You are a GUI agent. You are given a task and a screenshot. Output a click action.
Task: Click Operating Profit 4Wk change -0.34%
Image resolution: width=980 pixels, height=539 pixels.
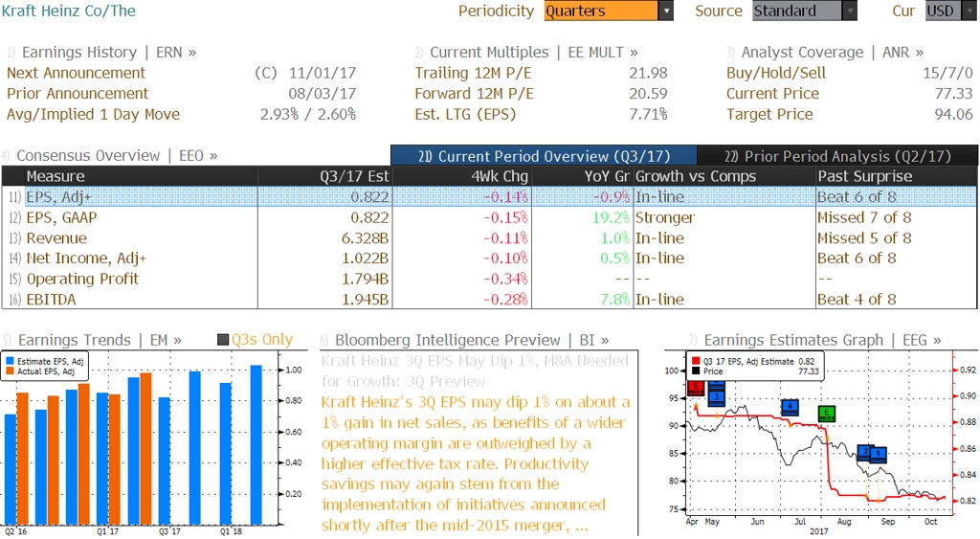(x=505, y=279)
